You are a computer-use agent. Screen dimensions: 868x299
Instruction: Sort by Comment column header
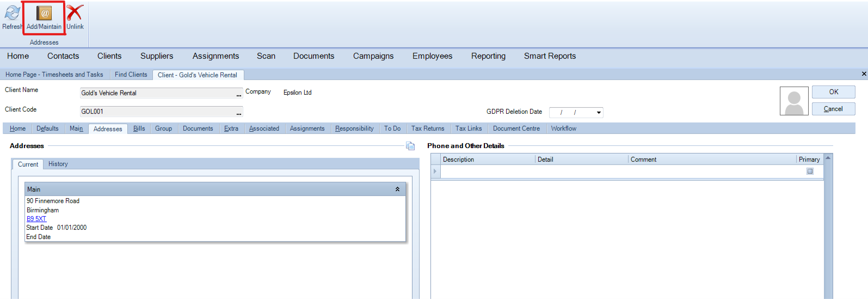[x=712, y=160]
